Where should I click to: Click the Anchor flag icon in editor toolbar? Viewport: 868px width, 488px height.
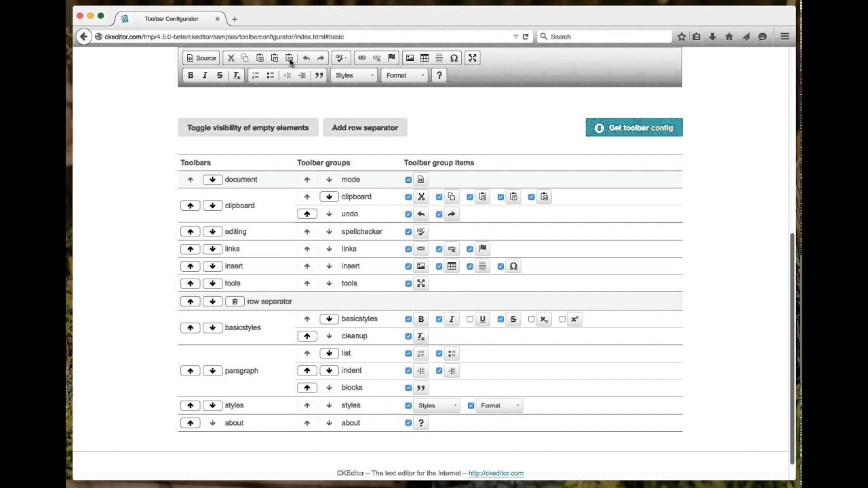(391, 58)
